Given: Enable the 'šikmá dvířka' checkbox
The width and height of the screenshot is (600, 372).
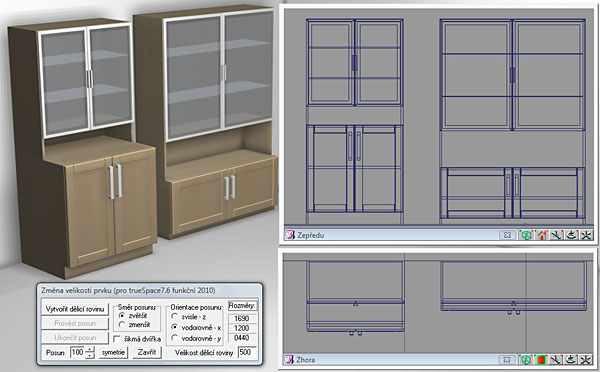Looking at the screenshot, I should 117,339.
